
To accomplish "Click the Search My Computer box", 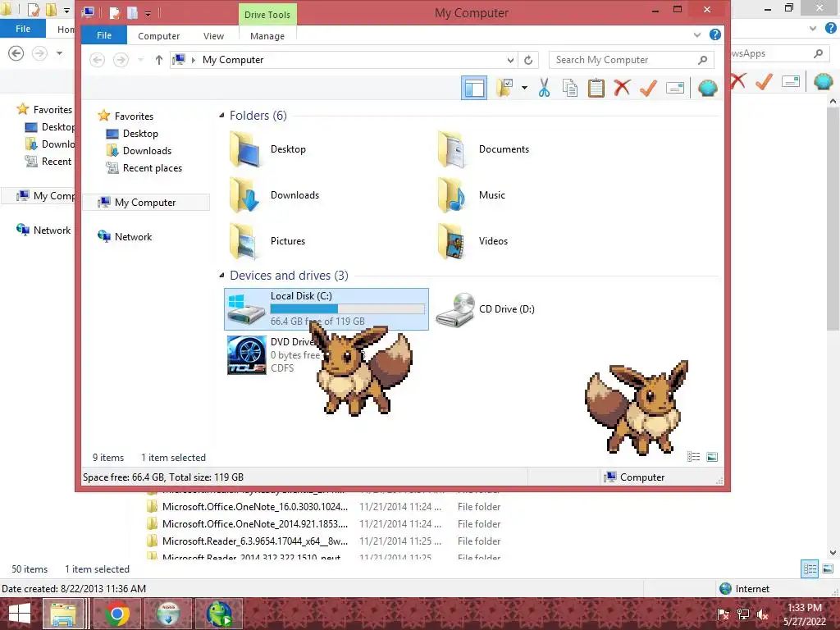I will click(x=631, y=60).
